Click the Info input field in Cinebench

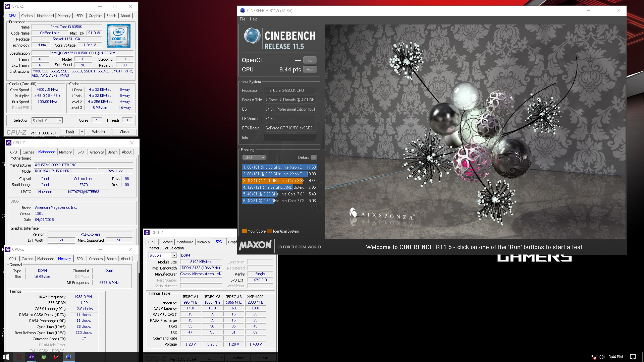290,137
